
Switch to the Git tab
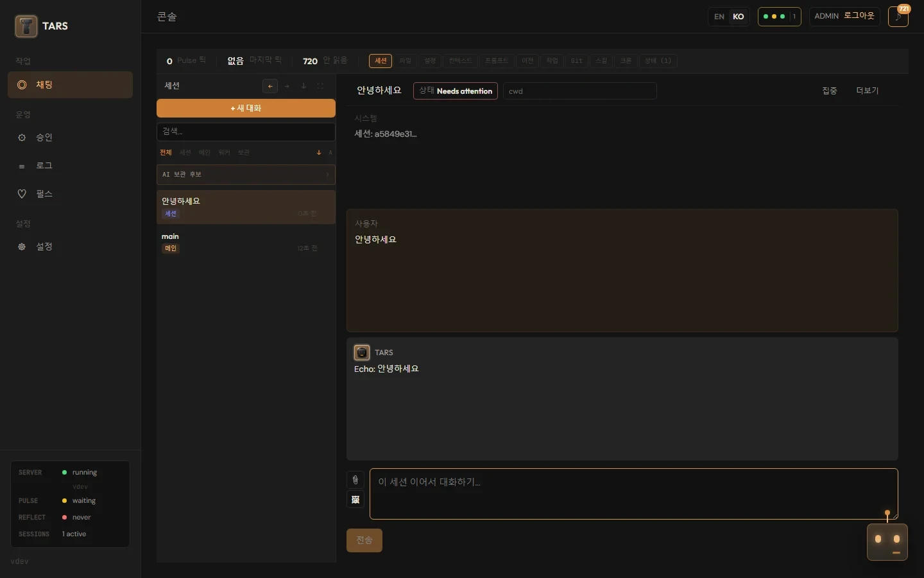[577, 61]
